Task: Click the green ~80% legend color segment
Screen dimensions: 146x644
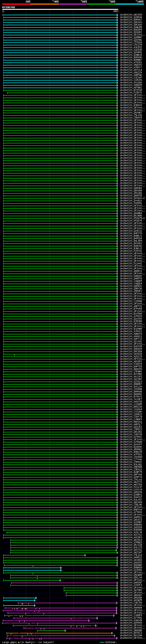Action: (101, 4)
